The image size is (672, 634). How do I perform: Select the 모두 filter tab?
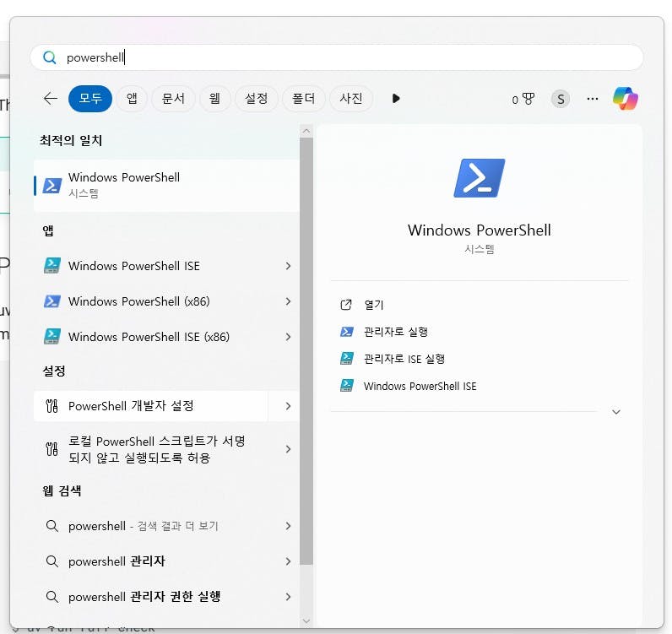(90, 99)
